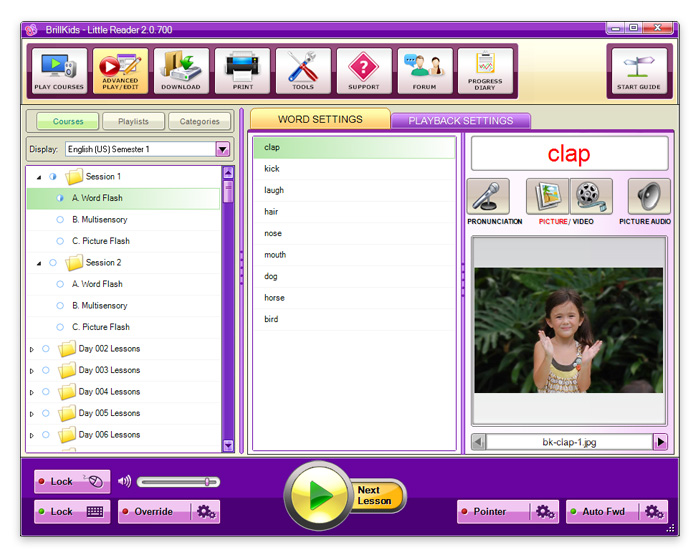Open the Start Guide

638,71
